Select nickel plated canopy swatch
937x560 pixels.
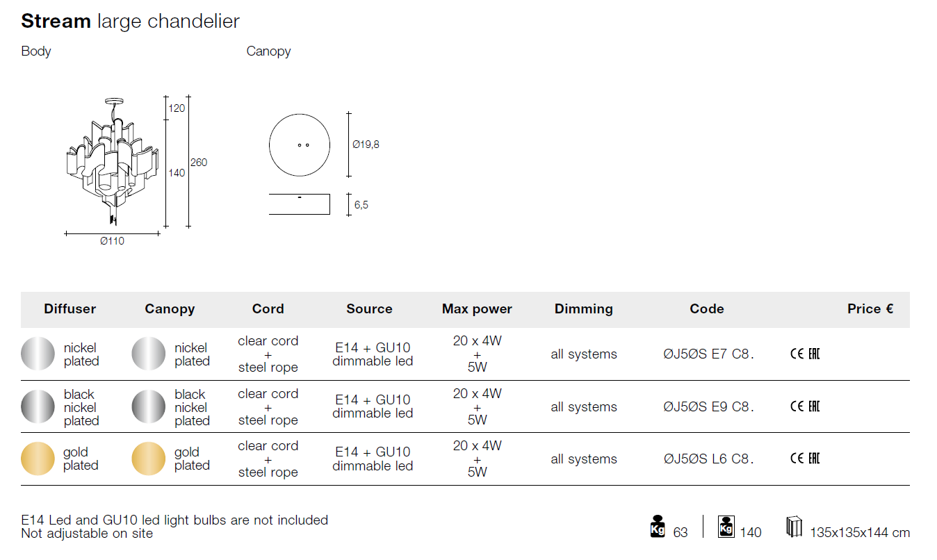tap(148, 354)
